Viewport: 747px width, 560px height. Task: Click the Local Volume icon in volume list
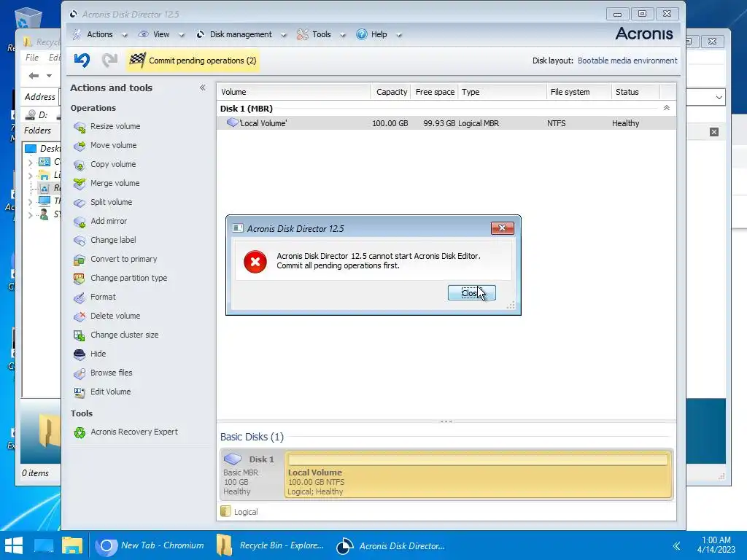click(233, 122)
